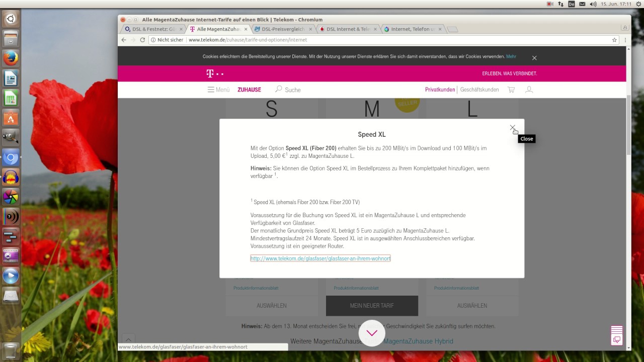Focus the address bar URL
Viewport: 644px width, 362px height.
tap(248, 40)
